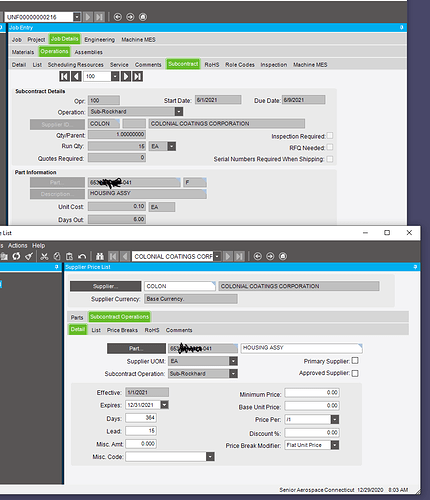Open Price Per dropdown
This screenshot has width=430, height=500.
click(335, 419)
